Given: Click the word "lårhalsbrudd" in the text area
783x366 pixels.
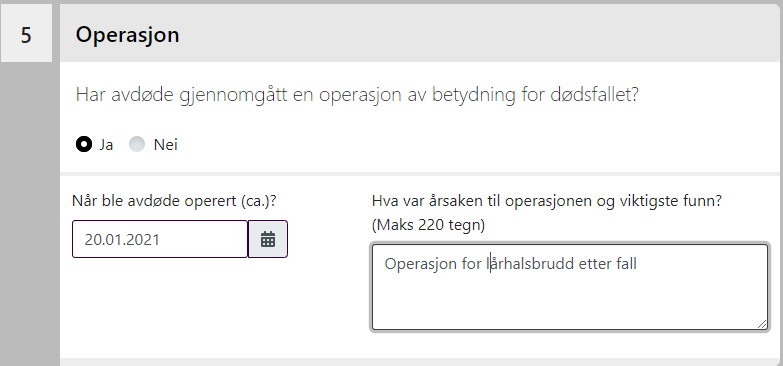Looking at the screenshot, I should point(530,264).
